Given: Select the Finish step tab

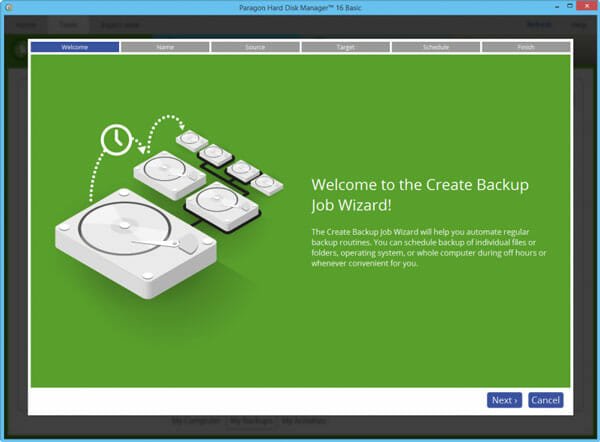Looking at the screenshot, I should click(526, 46).
